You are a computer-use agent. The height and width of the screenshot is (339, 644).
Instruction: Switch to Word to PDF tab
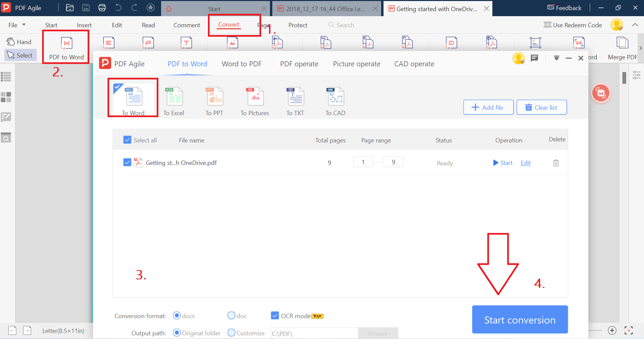click(x=242, y=64)
